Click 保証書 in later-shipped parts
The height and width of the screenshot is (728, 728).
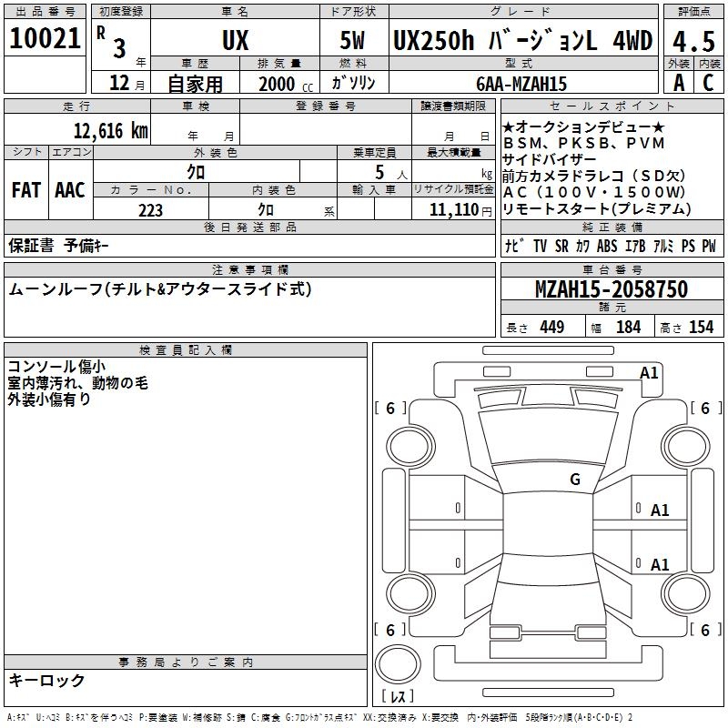coord(31,245)
